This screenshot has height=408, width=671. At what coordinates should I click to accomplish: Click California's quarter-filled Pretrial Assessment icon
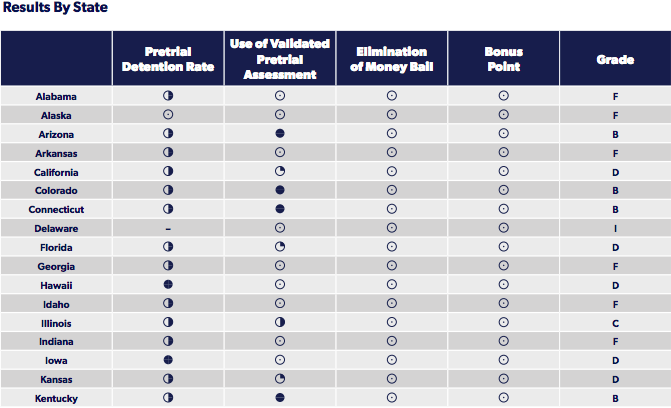280,172
